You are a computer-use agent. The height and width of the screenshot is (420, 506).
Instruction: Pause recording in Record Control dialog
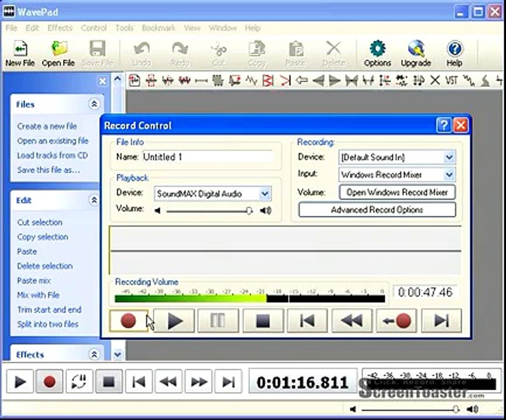218,321
